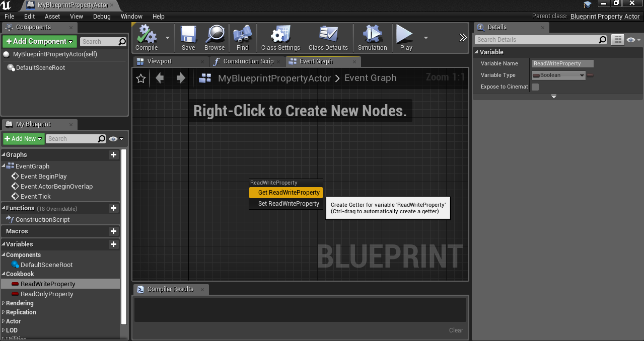
Task: Click the Add Component button
Action: pyautogui.click(x=40, y=41)
